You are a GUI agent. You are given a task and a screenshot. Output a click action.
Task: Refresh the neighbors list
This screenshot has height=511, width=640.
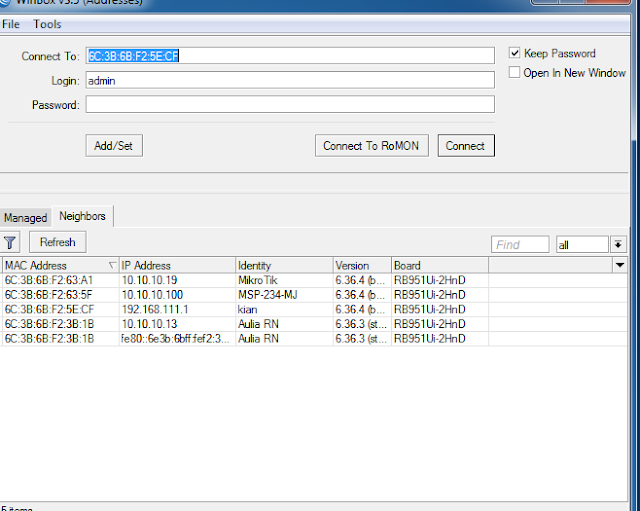tap(58, 242)
